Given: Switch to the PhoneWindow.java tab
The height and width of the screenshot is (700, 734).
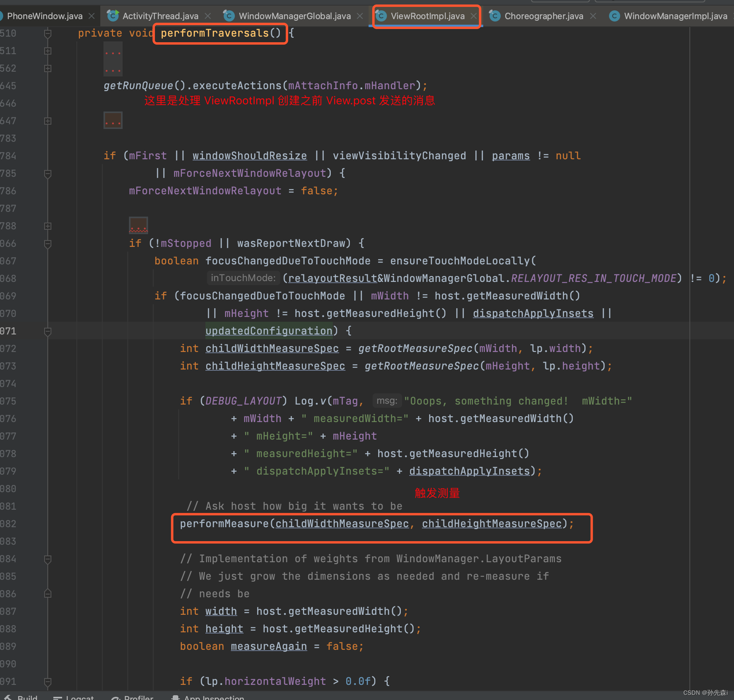Looking at the screenshot, I should 45,16.
